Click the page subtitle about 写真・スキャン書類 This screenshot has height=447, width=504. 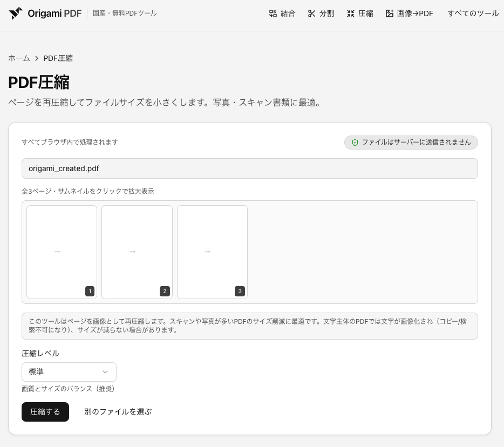165,103
